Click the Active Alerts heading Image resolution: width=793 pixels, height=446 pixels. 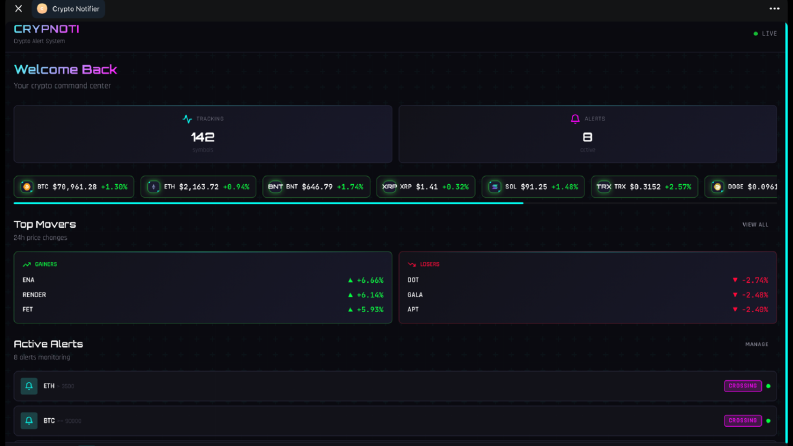coord(48,344)
